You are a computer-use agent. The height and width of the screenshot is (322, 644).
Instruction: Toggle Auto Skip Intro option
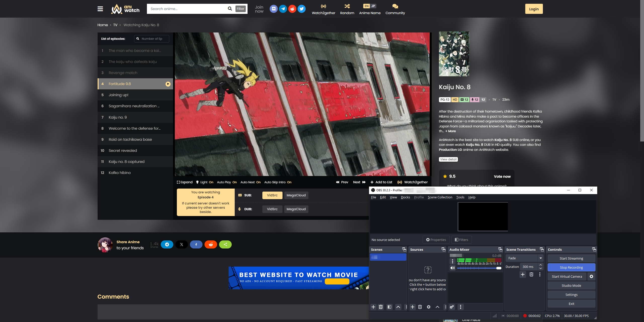pos(278,182)
